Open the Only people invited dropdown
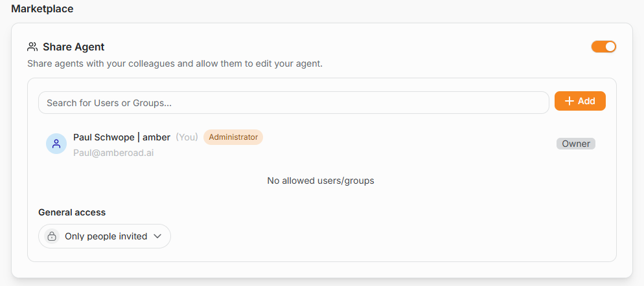The image size is (644, 286). (x=105, y=236)
